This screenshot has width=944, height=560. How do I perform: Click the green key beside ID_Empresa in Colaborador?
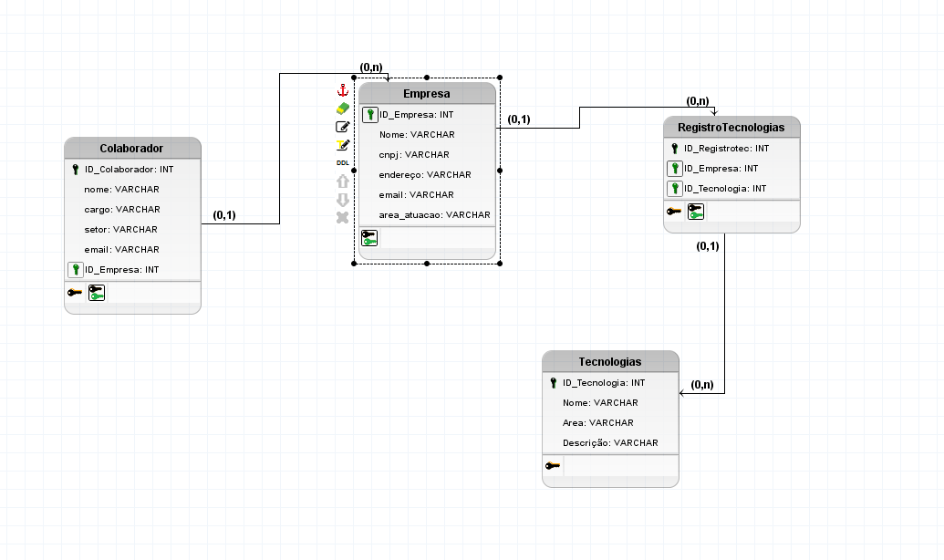76,270
